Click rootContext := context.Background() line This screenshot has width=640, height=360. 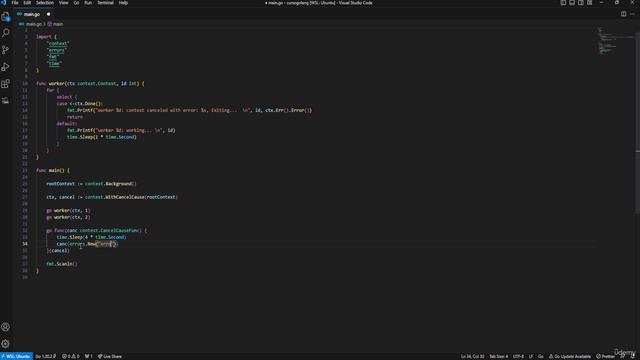click(x=91, y=184)
